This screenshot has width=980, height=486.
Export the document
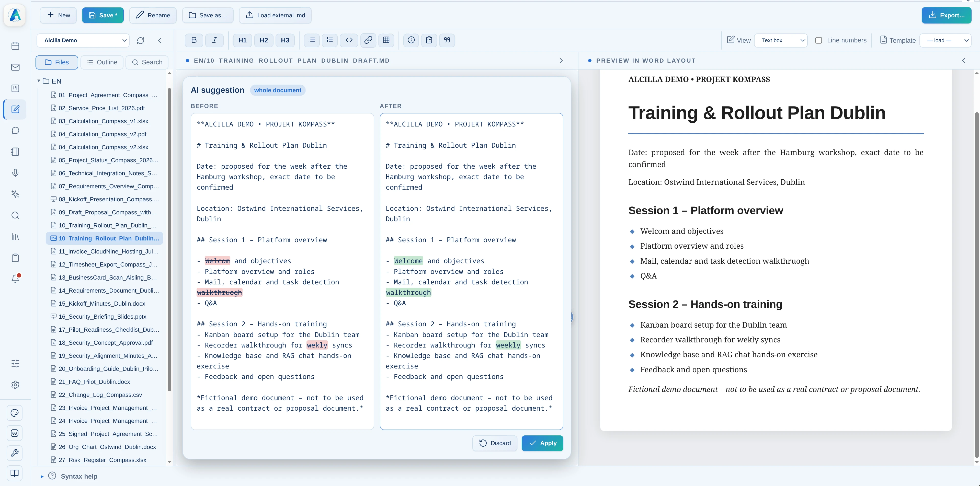click(947, 15)
